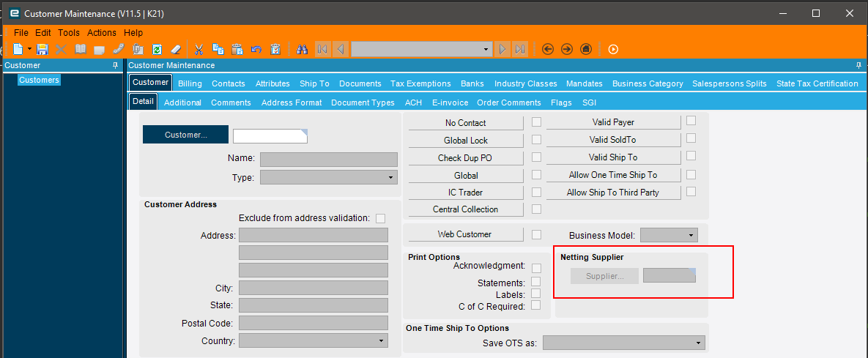Click the Copy icon in toolbar

(x=218, y=49)
